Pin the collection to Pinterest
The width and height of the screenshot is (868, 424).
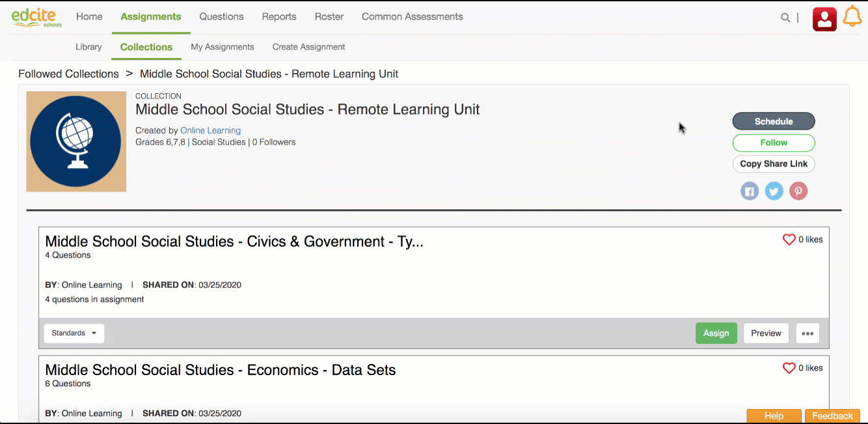(x=798, y=191)
